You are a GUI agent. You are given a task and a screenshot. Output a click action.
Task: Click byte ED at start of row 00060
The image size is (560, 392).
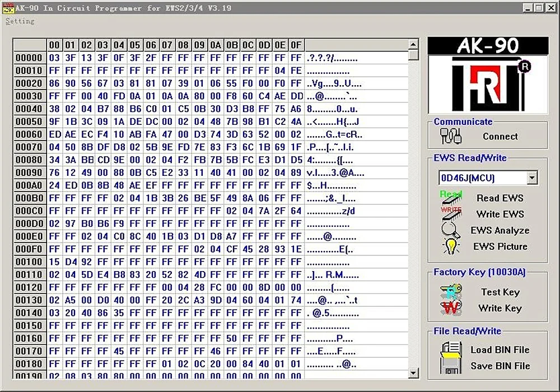click(54, 134)
